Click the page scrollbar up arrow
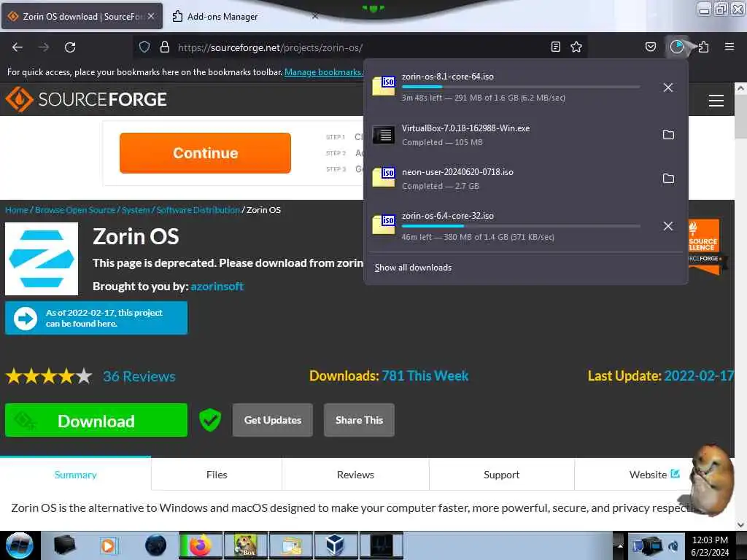The width and height of the screenshot is (747, 560). [740, 88]
